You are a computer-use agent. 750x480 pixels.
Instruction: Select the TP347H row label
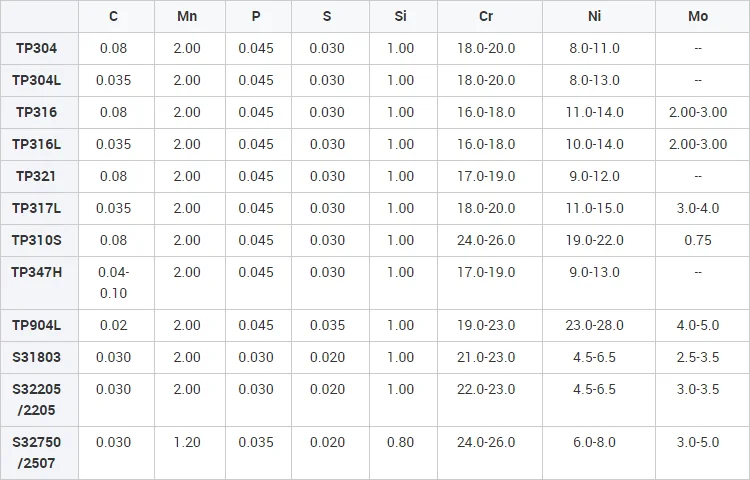36,272
